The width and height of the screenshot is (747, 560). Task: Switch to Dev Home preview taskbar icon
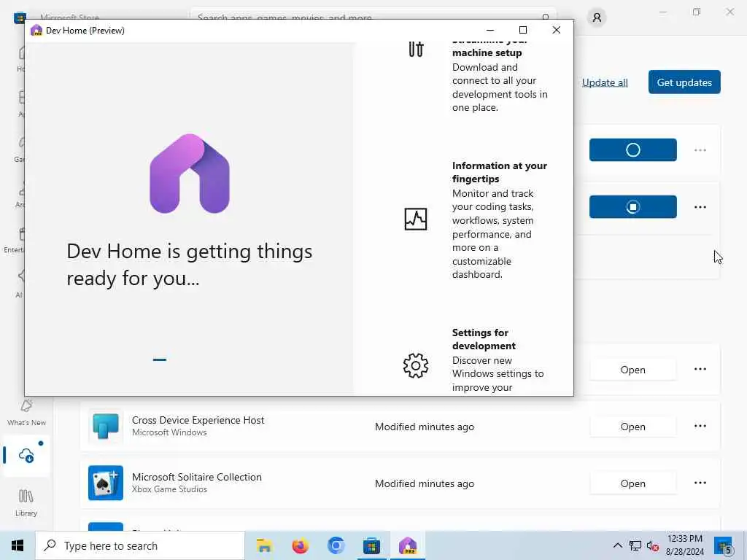[408, 545]
